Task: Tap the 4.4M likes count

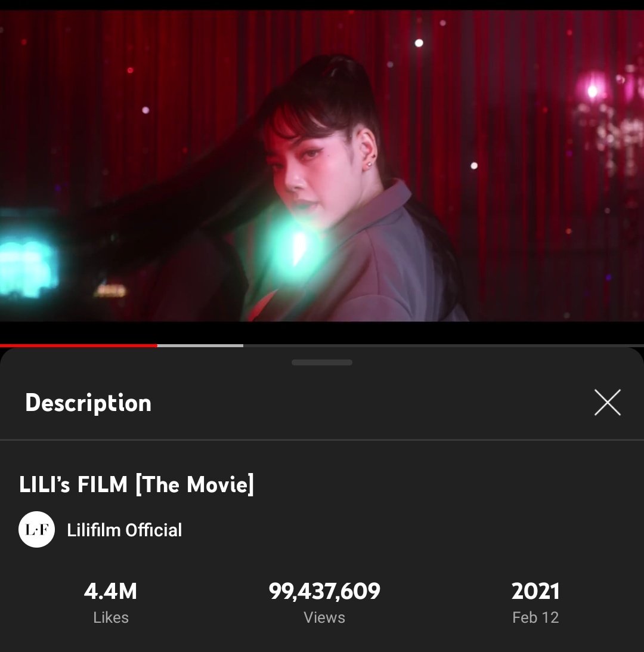Action: point(110,591)
